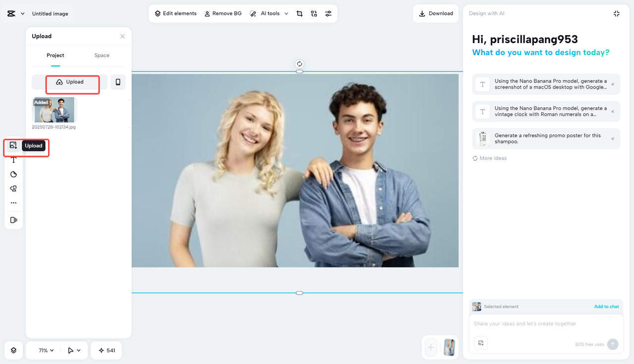Load More ideas for prompts
634x364 pixels.
pos(490,158)
